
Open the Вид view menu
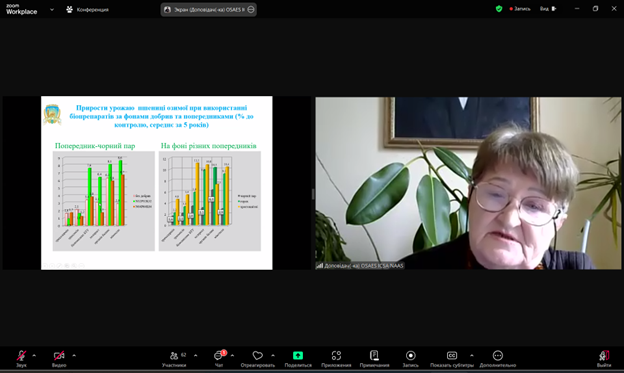548,9
